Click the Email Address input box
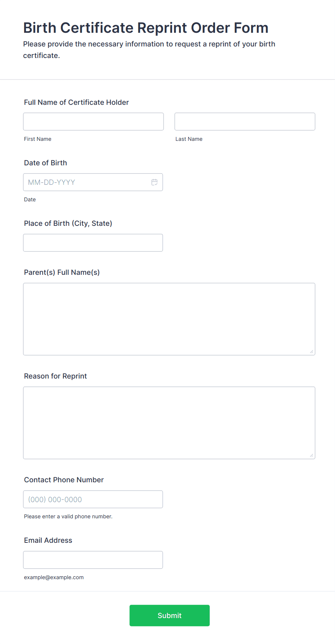Viewport: 335px width, 644px height. (x=93, y=560)
